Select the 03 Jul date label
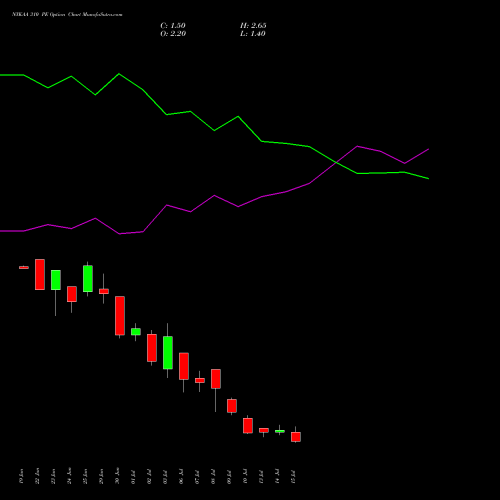Screen dimensions: 500x500 (166, 477)
